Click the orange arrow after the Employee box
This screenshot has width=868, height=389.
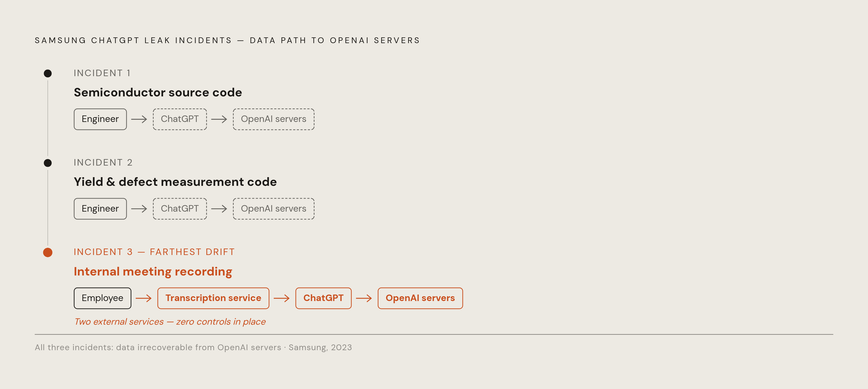pyautogui.click(x=143, y=298)
